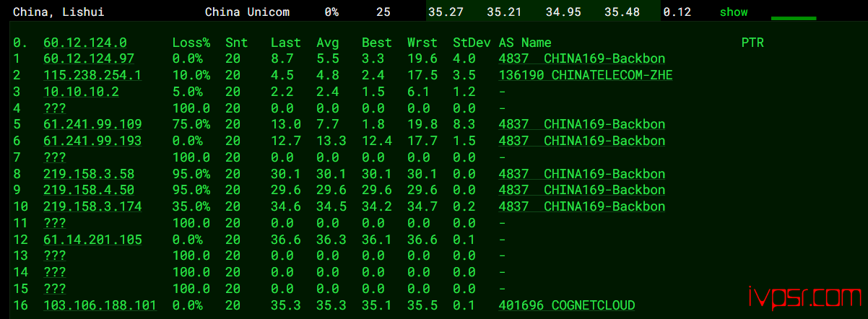Viewport: 868px width, 319px height.
Task: Click the Best column header
Action: (377, 43)
